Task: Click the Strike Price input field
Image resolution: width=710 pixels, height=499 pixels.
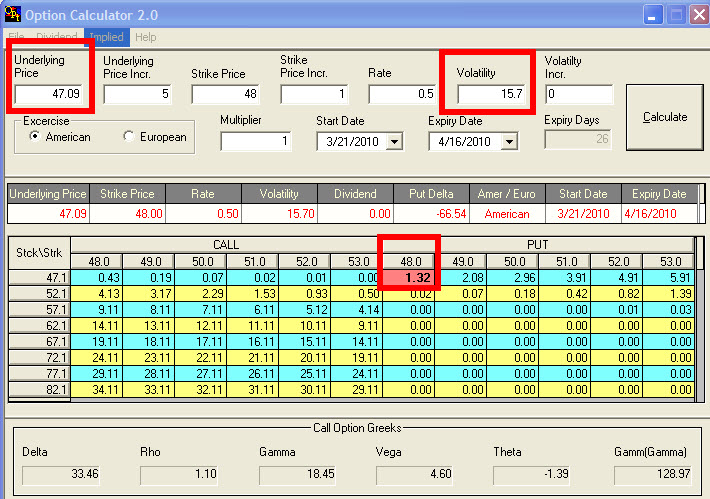Action: 225,94
